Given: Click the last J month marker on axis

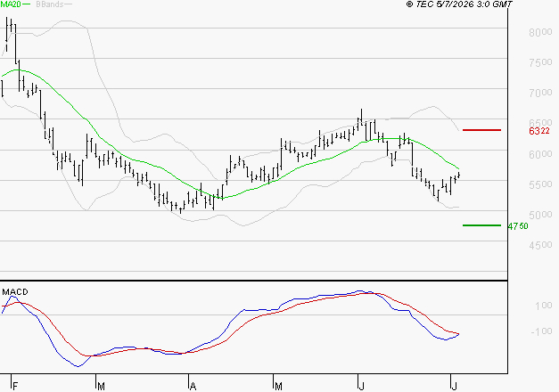Looking at the screenshot, I should (454, 386).
